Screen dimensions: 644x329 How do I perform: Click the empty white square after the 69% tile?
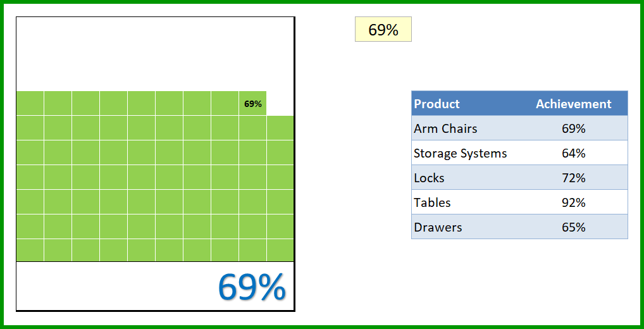click(x=280, y=104)
